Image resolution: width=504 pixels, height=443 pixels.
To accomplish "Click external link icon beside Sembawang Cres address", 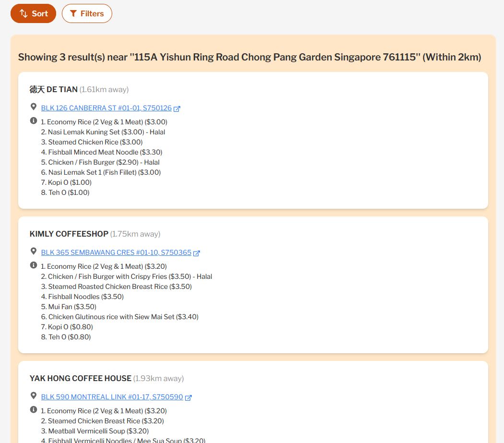I will [197, 253].
